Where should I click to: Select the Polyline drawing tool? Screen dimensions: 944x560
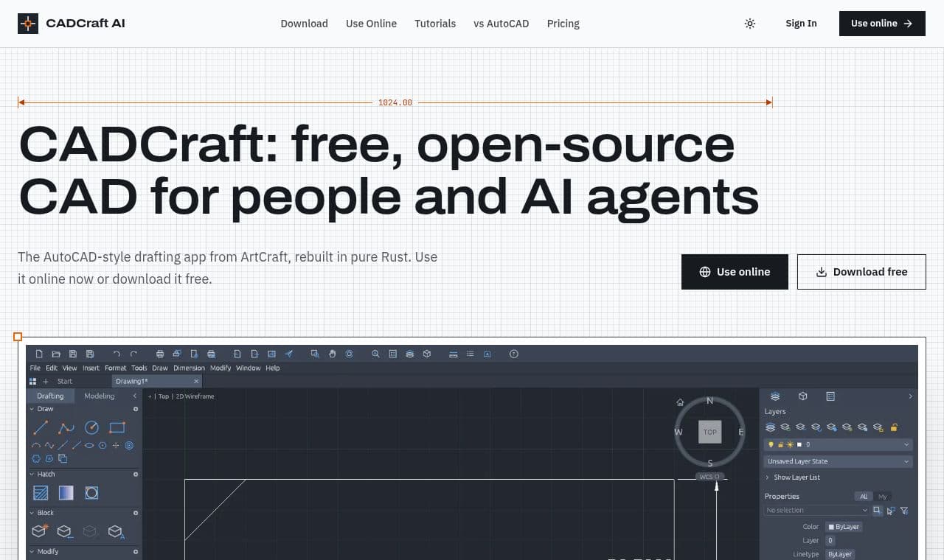pyautogui.click(x=66, y=427)
